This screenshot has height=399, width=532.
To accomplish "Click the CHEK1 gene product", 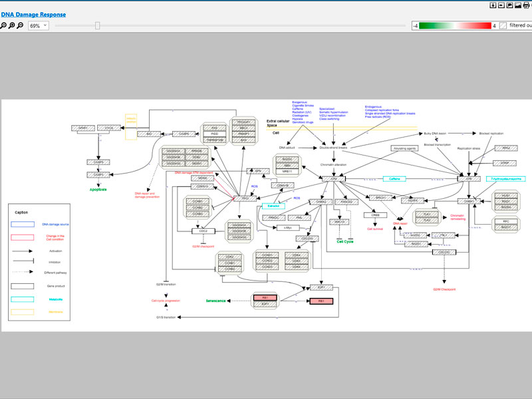I will [469, 201].
